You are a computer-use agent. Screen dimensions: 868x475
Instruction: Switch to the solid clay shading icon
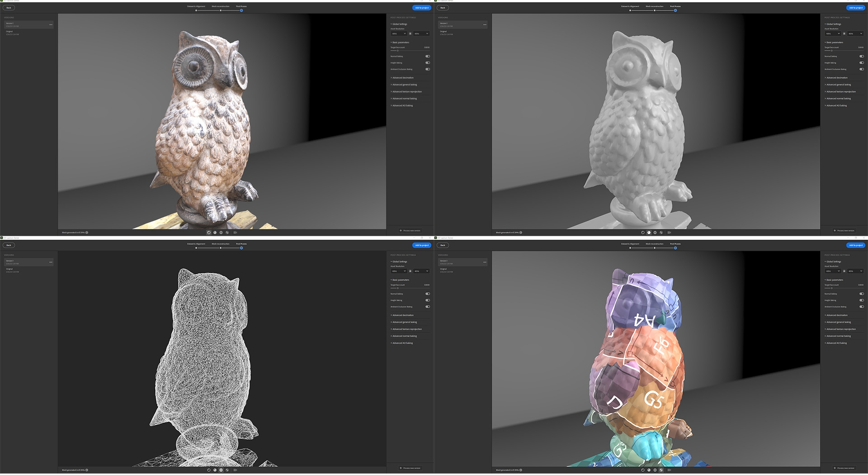pyautogui.click(x=215, y=232)
